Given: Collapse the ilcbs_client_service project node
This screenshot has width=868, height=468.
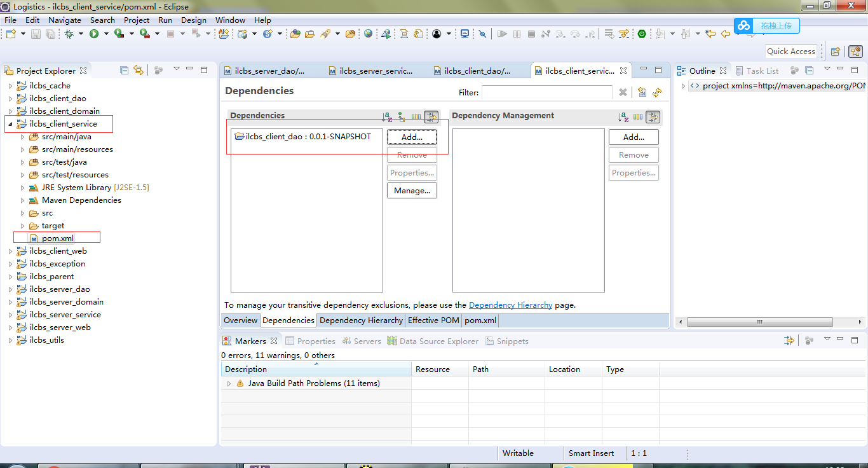Looking at the screenshot, I should pos(10,124).
